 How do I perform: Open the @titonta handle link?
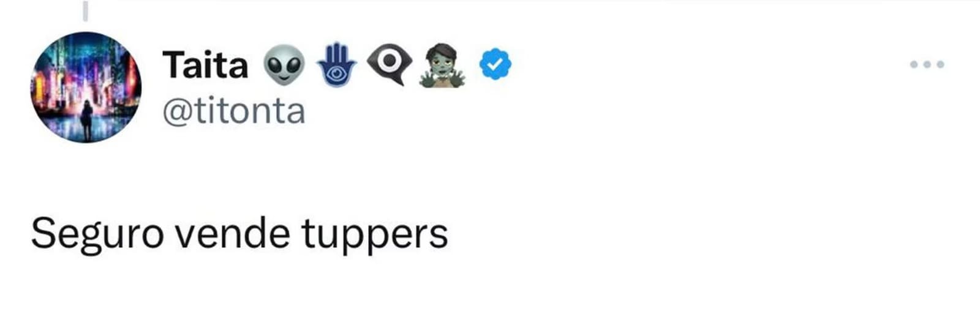(x=233, y=111)
